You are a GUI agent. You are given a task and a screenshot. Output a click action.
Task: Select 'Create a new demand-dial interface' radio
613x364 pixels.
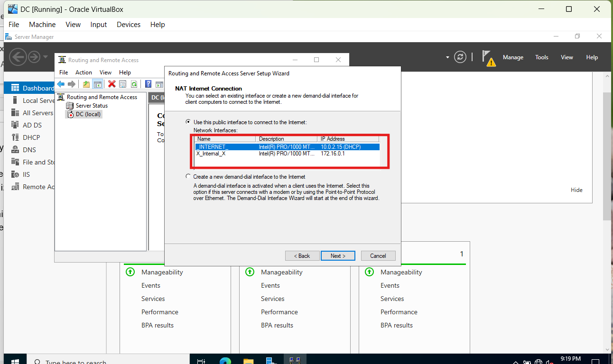tap(188, 176)
